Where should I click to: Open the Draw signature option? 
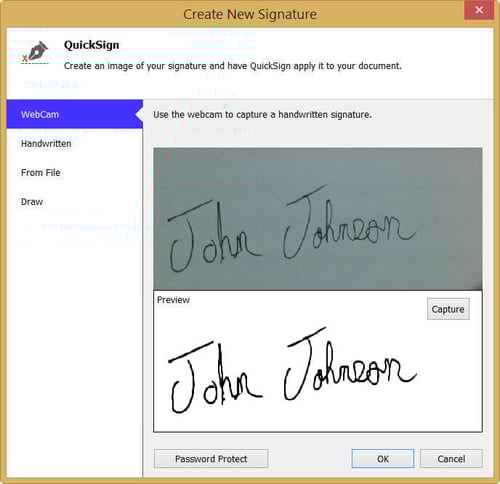[x=32, y=202]
